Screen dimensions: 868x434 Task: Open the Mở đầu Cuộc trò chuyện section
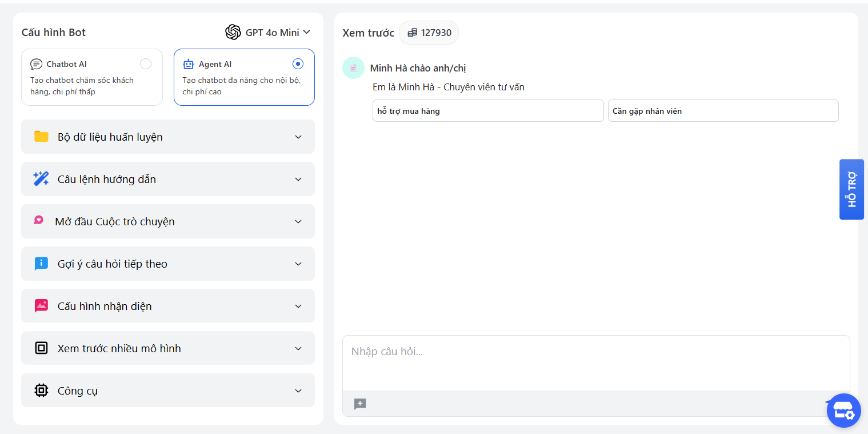(x=167, y=221)
